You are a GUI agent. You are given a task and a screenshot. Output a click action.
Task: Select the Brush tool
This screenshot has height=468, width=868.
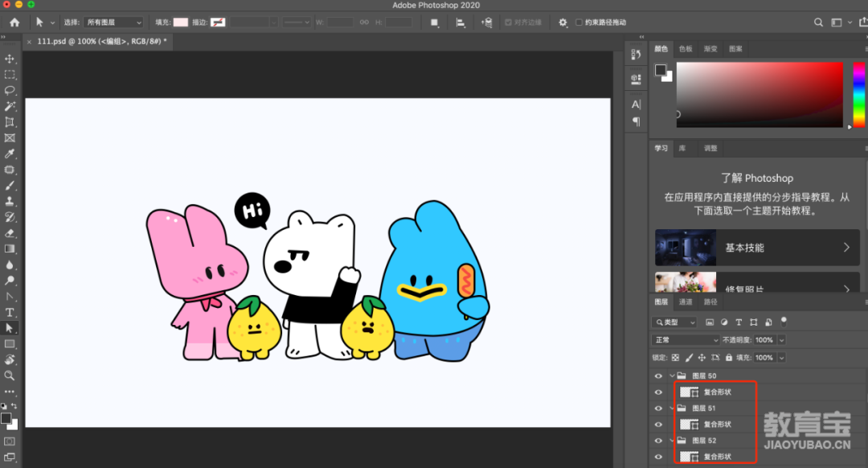point(10,186)
